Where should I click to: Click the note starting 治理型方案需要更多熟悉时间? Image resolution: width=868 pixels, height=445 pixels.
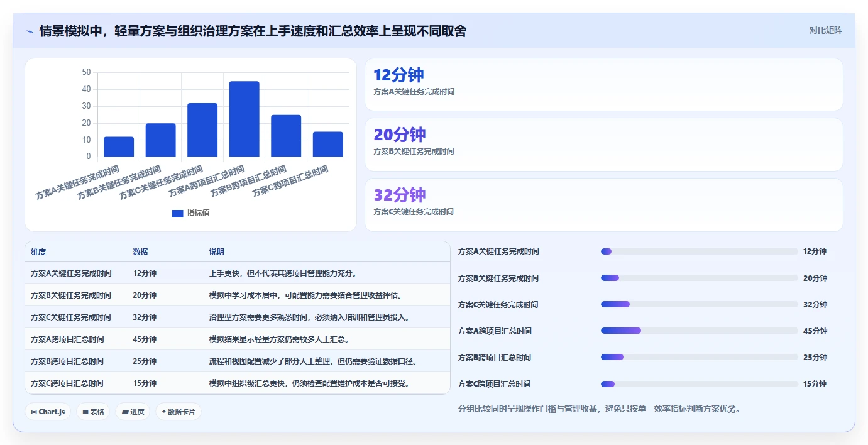click(x=309, y=317)
